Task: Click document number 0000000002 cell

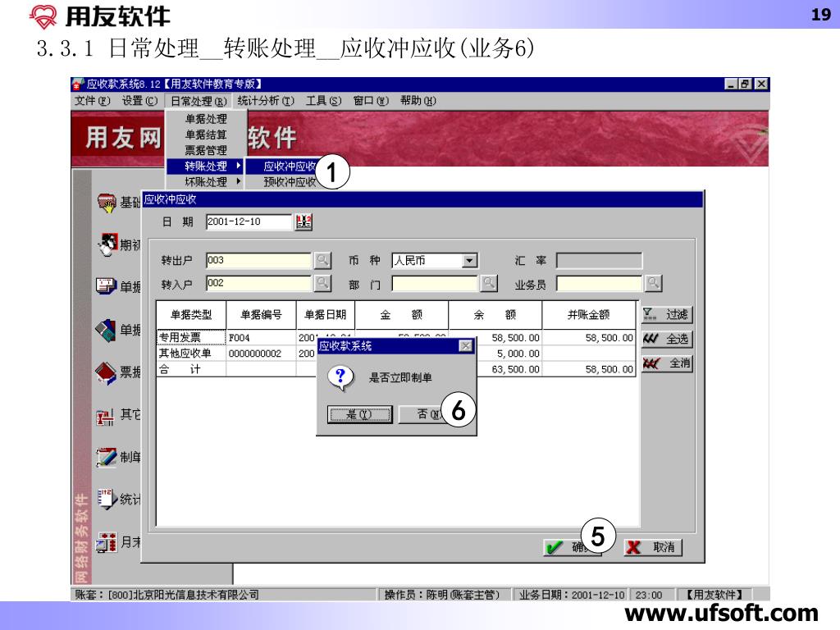Action: click(261, 354)
